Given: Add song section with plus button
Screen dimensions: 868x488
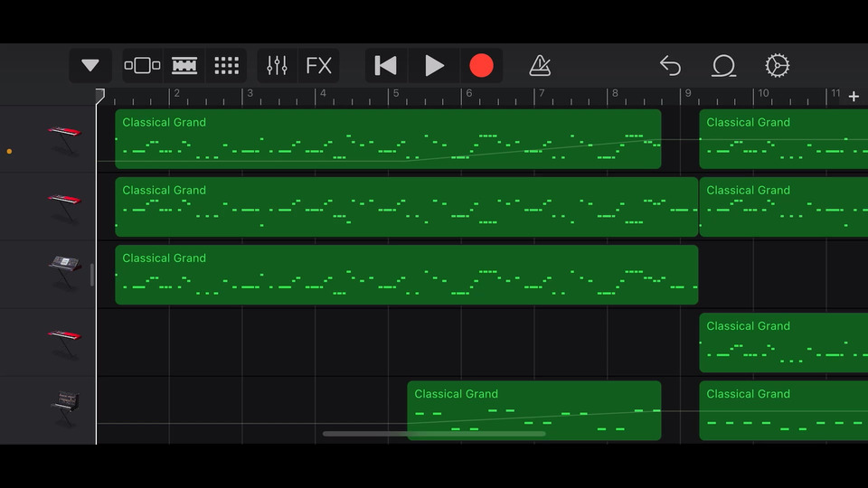Looking at the screenshot, I should coord(854,97).
